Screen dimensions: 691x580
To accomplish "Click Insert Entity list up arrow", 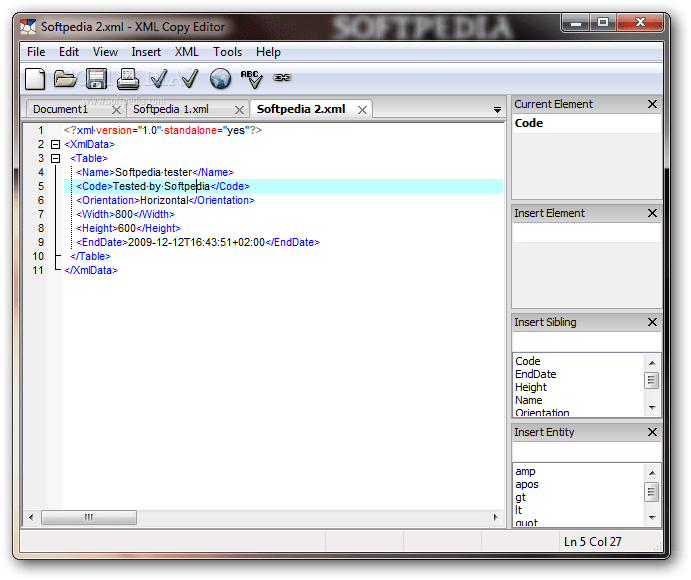I will point(652,473).
